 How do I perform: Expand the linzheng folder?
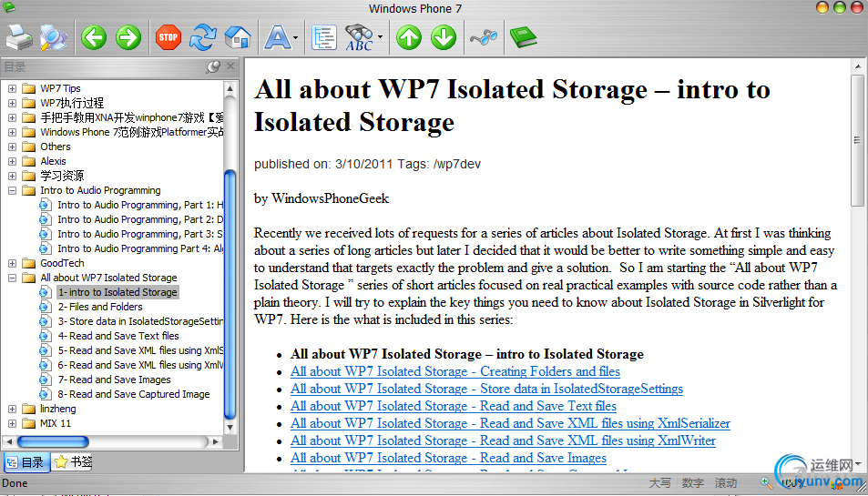click(12, 409)
